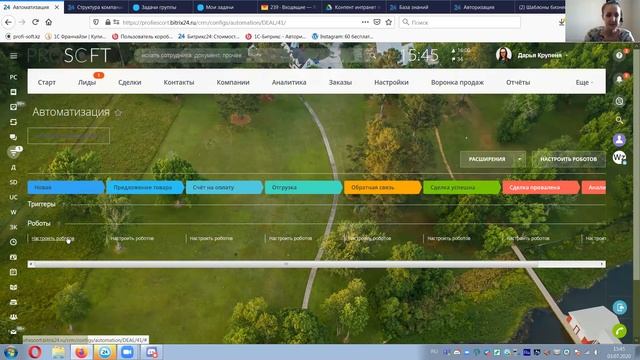
Task: Click the НАСТРОИТЬ РОБОТОВ button
Action: click(x=569, y=159)
